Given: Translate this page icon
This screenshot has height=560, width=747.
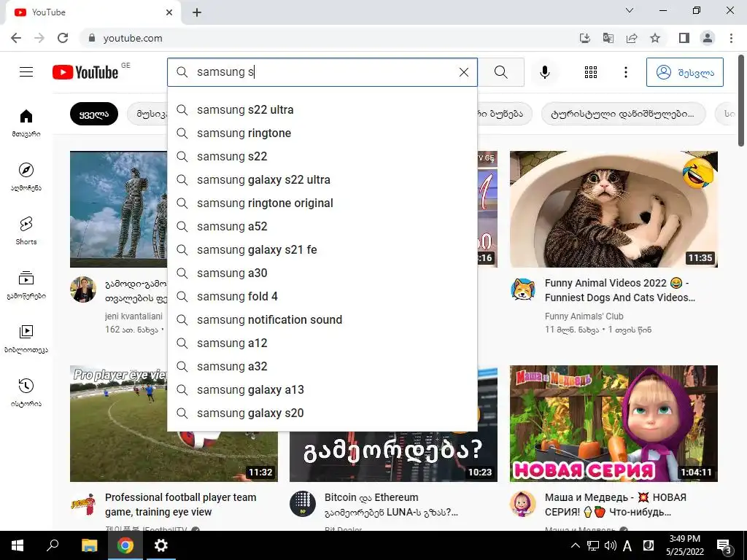Looking at the screenshot, I should pyautogui.click(x=608, y=38).
